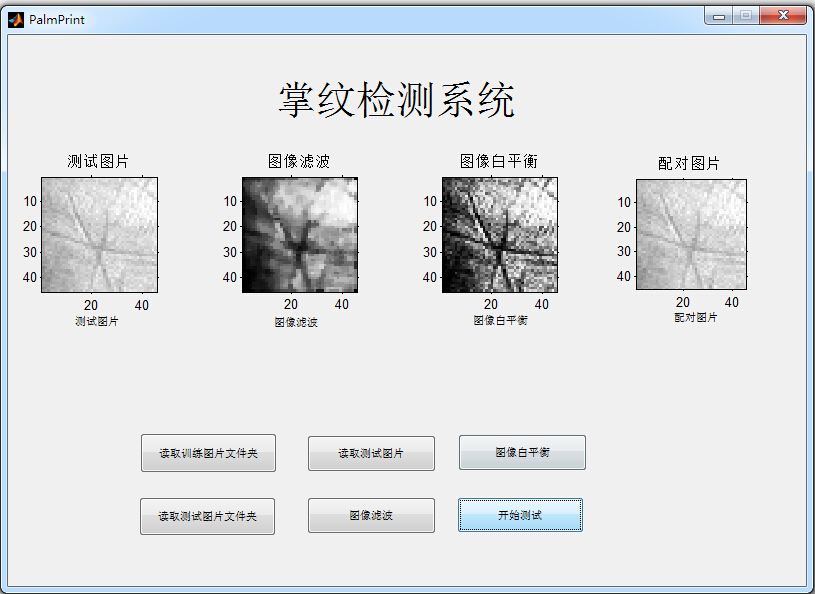Click the 读取测试图片文件夹 button
The width and height of the screenshot is (815, 594).
point(207,516)
